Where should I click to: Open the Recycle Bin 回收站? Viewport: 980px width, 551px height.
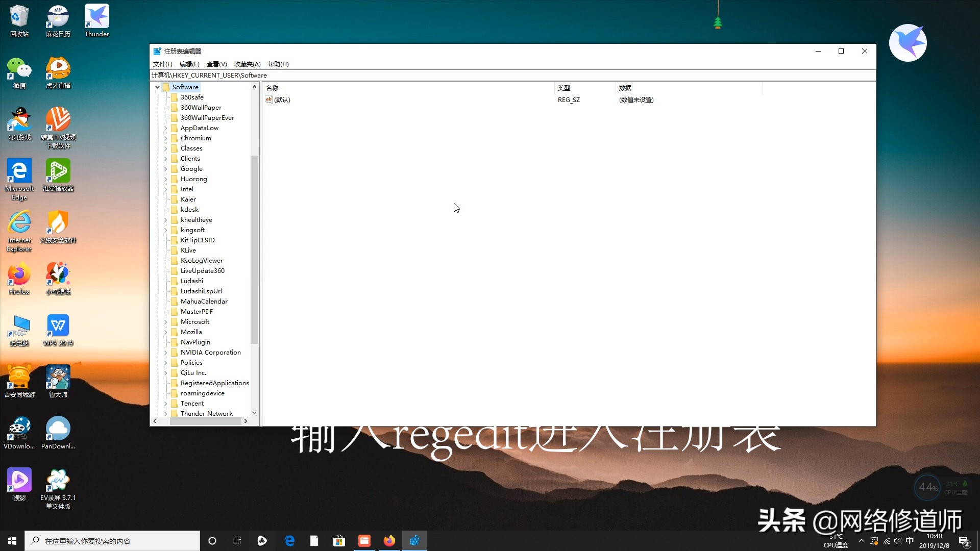[x=19, y=15]
